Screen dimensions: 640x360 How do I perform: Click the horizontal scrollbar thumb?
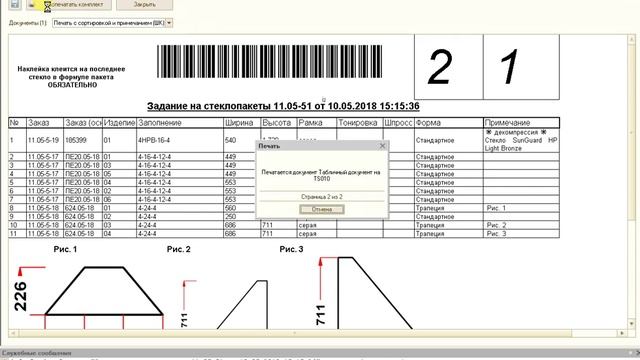point(294,333)
